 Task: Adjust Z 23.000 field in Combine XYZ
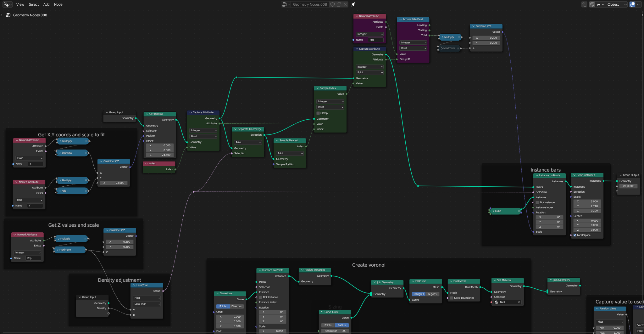pos(114,183)
